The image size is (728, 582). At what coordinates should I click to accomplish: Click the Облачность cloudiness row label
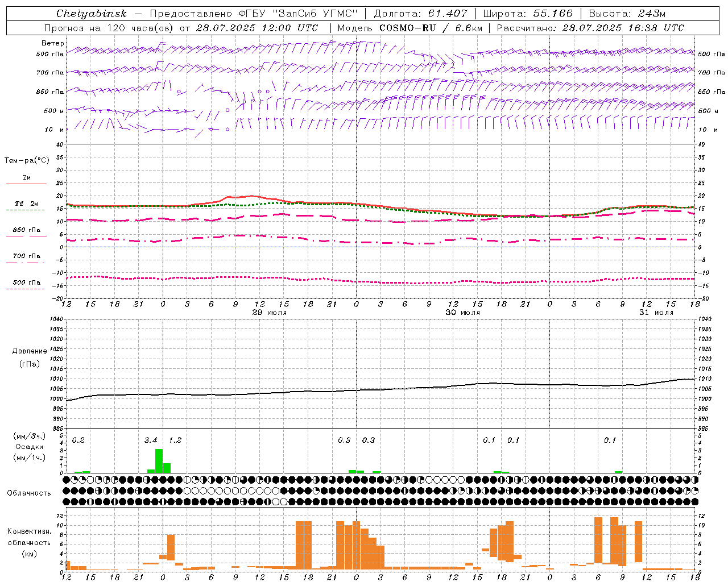(29, 493)
